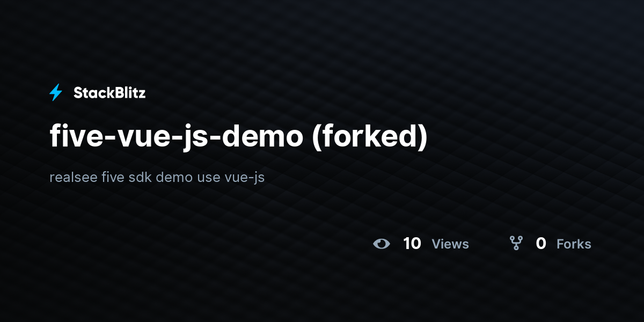Click the word "five" in the gray description
The height and width of the screenshot is (322, 644).
[113, 177]
